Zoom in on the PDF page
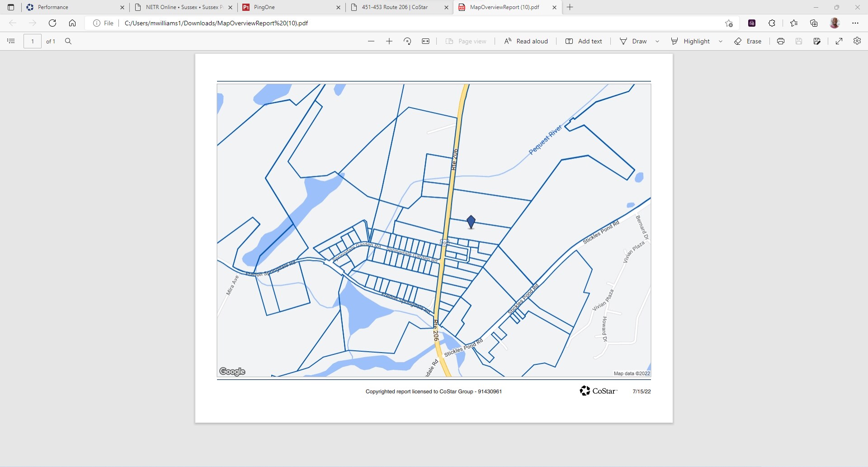Viewport: 868px width, 467px height. pyautogui.click(x=389, y=41)
